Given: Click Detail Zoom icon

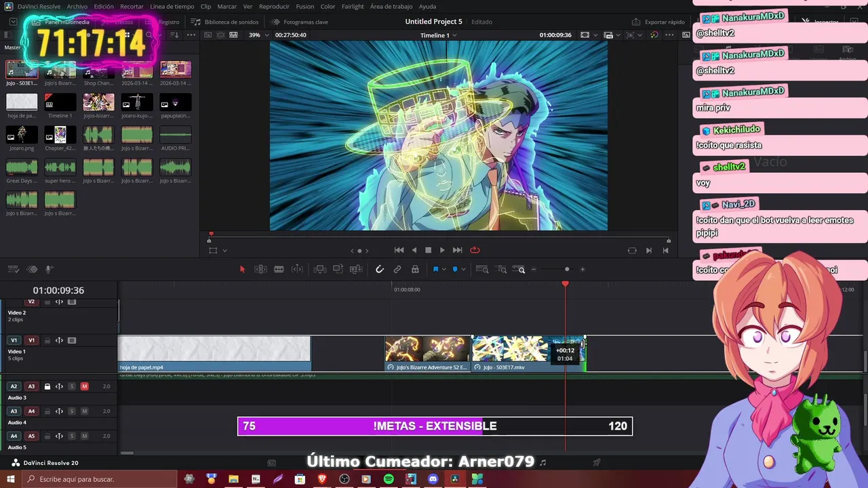Looking at the screenshot, I should pyautogui.click(x=502, y=269).
